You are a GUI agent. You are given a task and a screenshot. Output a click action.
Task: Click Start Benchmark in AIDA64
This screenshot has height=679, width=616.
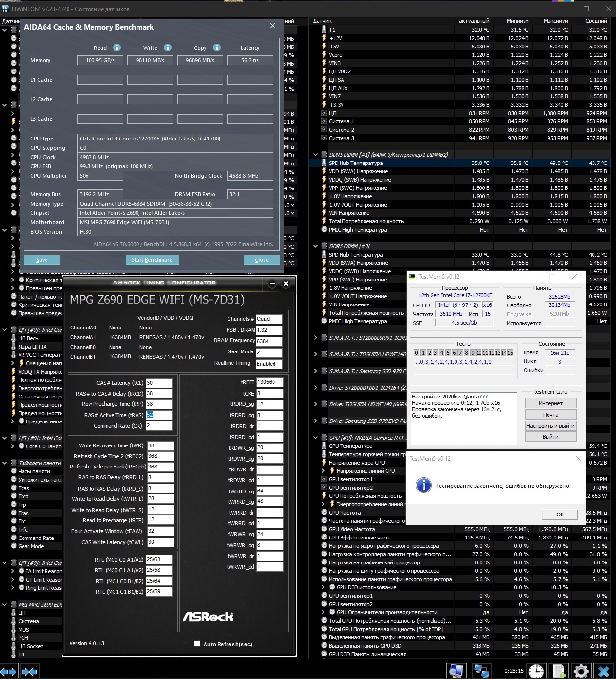point(152,260)
